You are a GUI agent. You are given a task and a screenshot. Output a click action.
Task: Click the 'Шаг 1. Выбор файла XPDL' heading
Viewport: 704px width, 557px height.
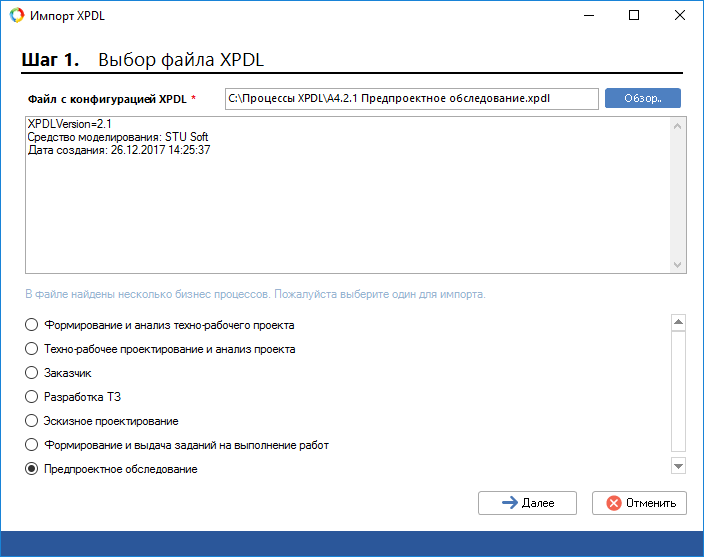[143, 60]
